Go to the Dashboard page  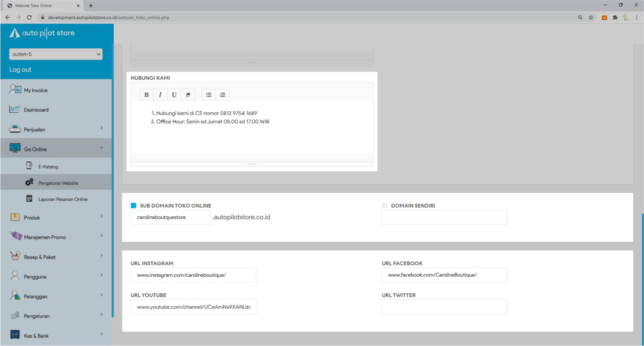tap(36, 110)
